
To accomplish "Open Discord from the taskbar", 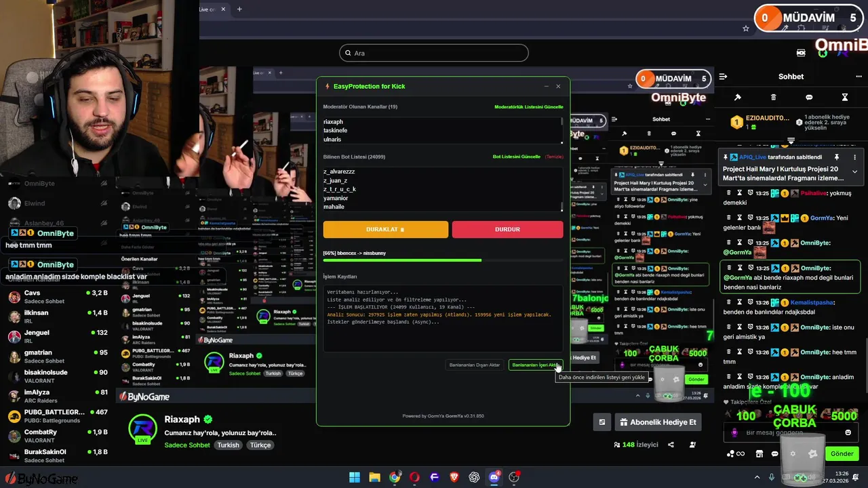I will [494, 477].
